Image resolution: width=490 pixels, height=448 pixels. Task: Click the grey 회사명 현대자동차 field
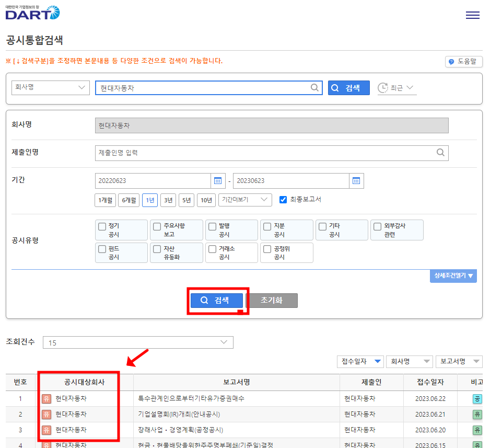tap(272, 125)
